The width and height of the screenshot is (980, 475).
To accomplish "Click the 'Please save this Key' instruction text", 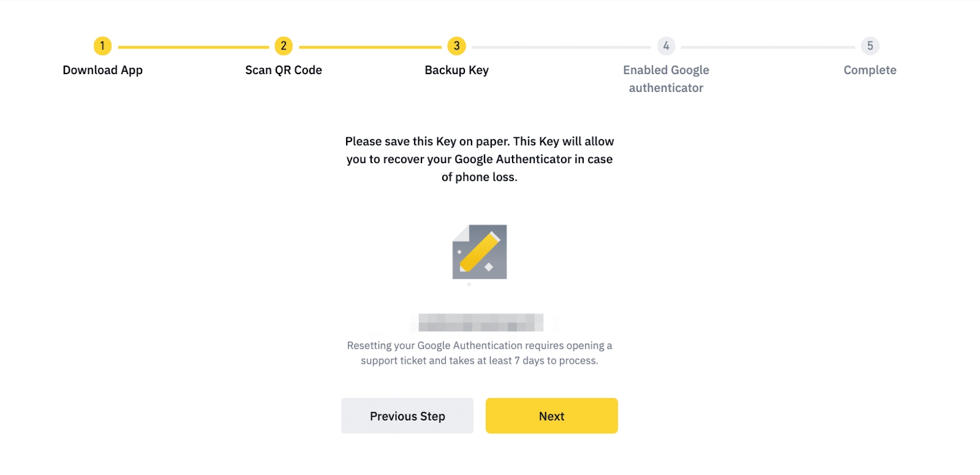I will click(480, 159).
